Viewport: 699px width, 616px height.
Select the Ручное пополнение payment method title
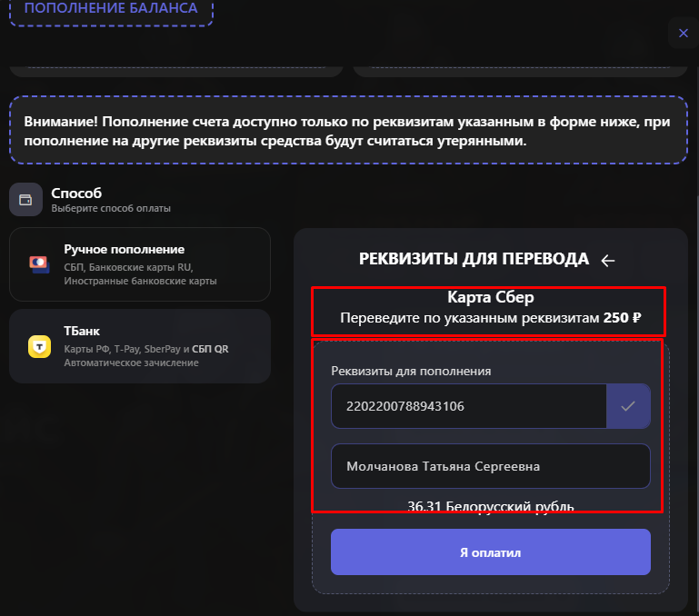click(124, 249)
